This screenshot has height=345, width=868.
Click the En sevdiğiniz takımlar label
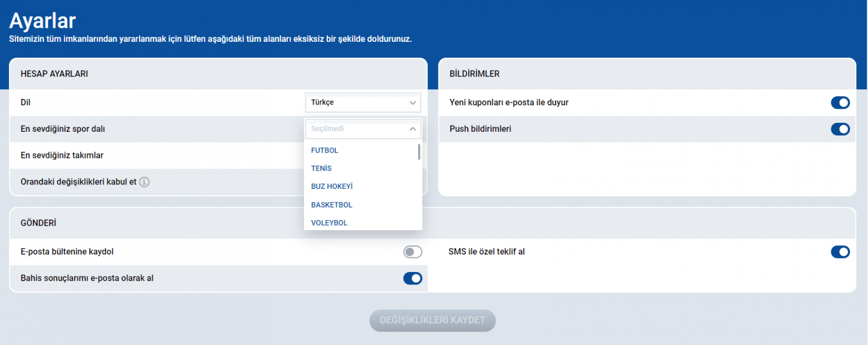tap(62, 156)
